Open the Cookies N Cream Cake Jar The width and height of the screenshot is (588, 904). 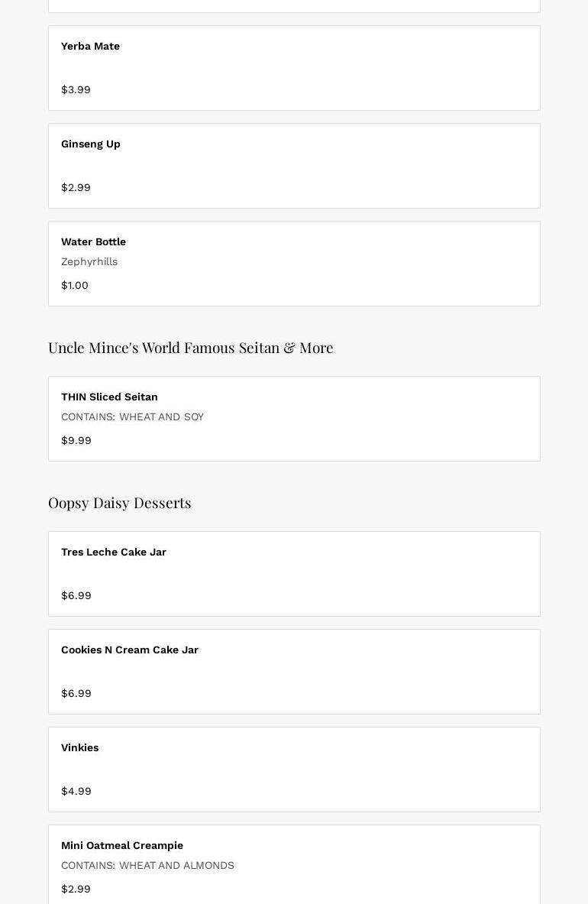coord(130,650)
